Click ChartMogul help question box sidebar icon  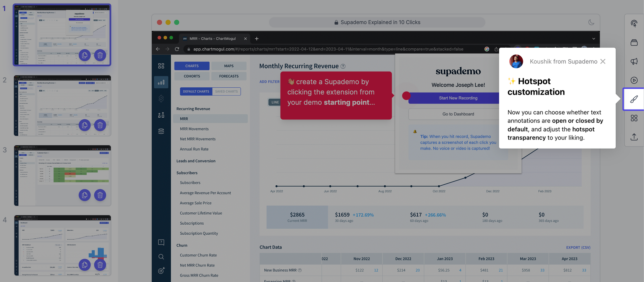pos(161,242)
